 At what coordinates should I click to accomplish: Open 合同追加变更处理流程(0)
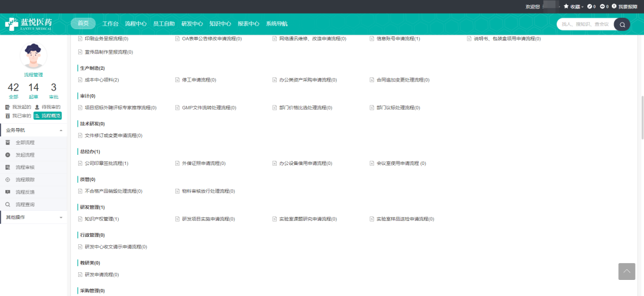click(x=403, y=80)
